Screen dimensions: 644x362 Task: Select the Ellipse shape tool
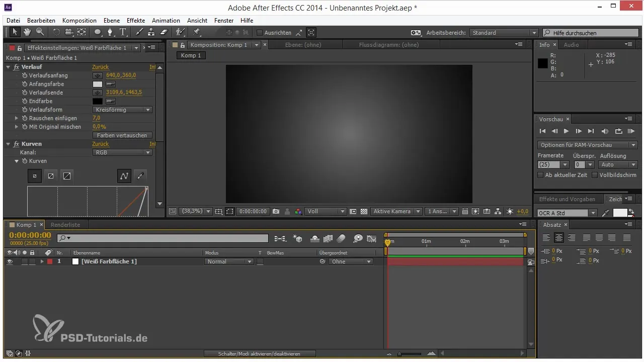pyautogui.click(x=98, y=32)
